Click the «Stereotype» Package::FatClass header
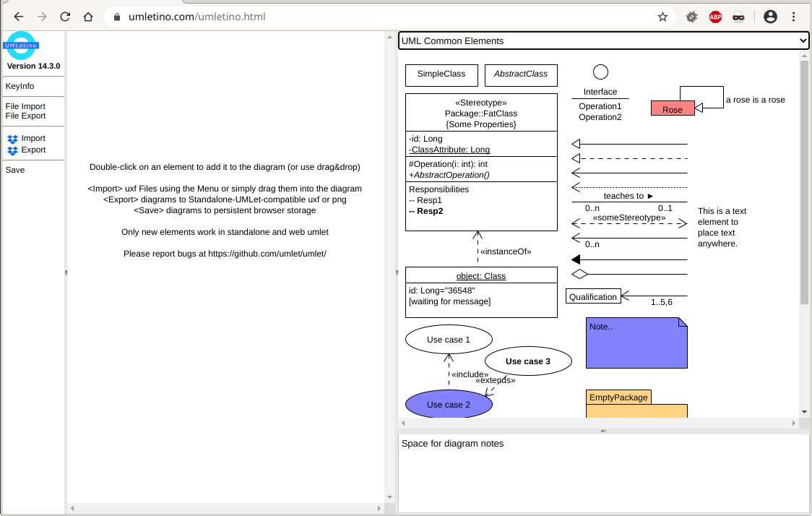This screenshot has width=812, height=516. [481, 113]
